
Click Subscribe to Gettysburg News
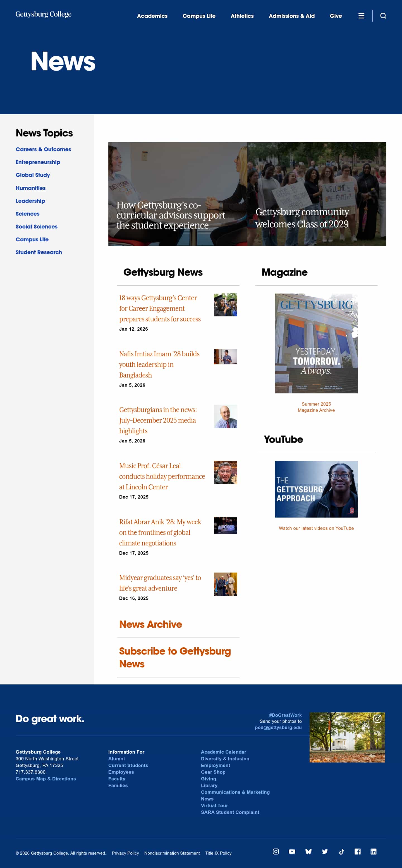[175, 657]
